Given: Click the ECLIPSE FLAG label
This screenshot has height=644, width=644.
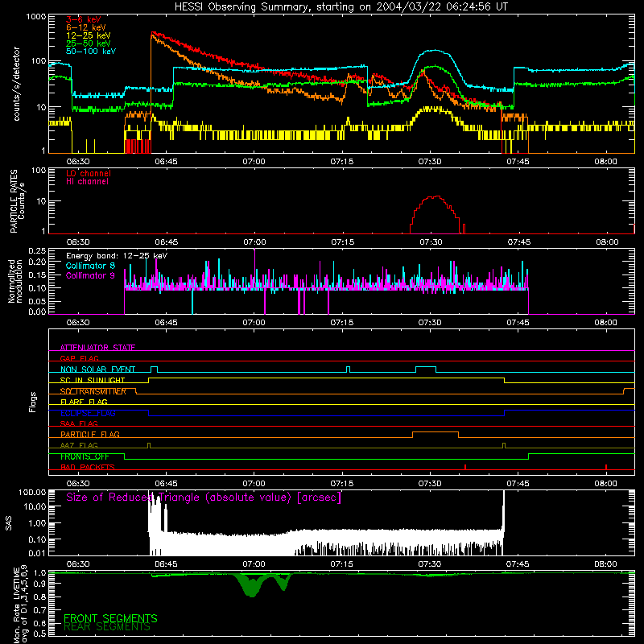Looking at the screenshot, I should pos(88,413).
